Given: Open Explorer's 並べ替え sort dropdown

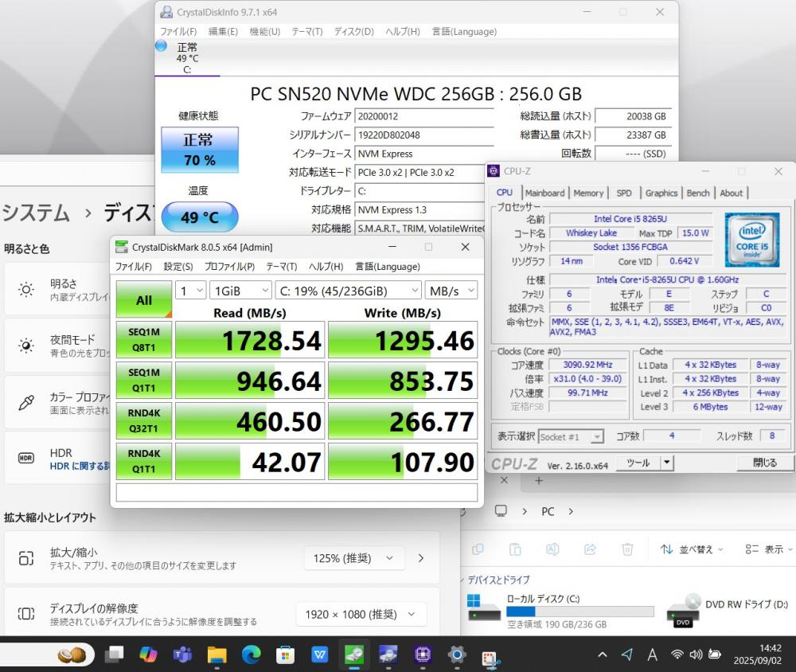Looking at the screenshot, I should point(692,549).
